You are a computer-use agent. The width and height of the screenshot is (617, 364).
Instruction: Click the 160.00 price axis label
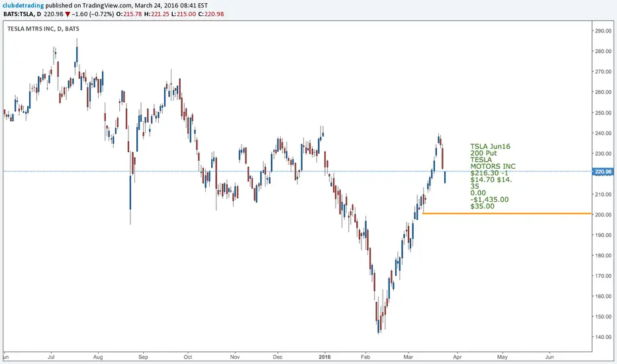pos(603,296)
